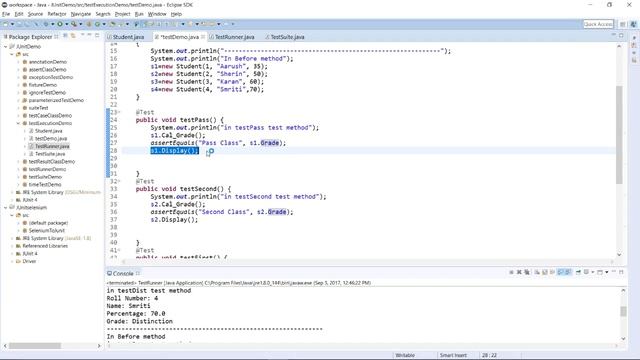Toggle Pin Console

point(578,272)
